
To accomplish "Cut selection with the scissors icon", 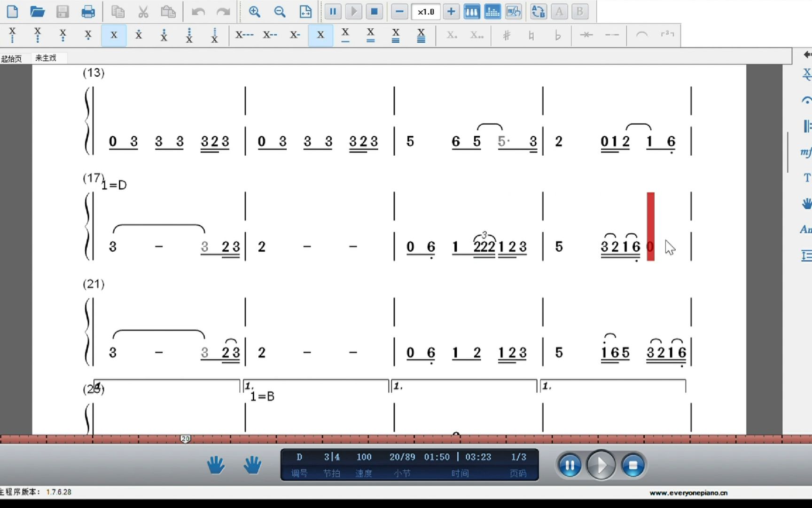I will (143, 12).
